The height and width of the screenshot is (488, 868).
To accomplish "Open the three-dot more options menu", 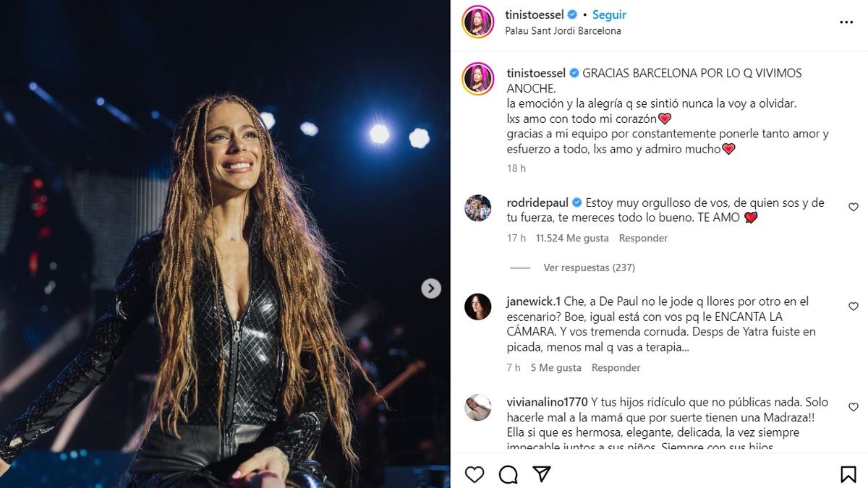I will pyautogui.click(x=846, y=22).
